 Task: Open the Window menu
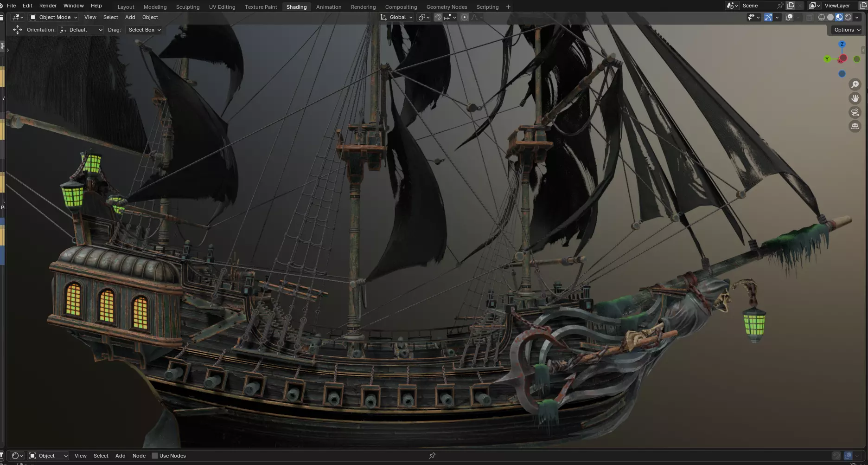click(73, 6)
